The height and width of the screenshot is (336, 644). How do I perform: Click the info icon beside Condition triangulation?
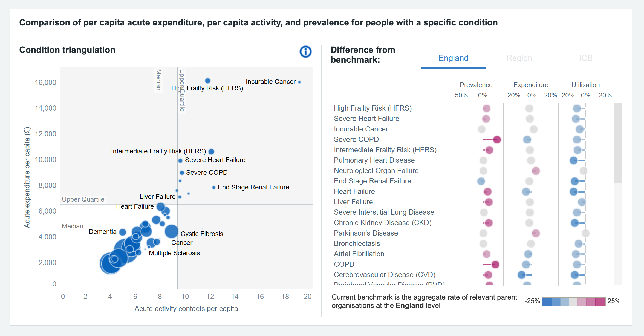tap(305, 51)
